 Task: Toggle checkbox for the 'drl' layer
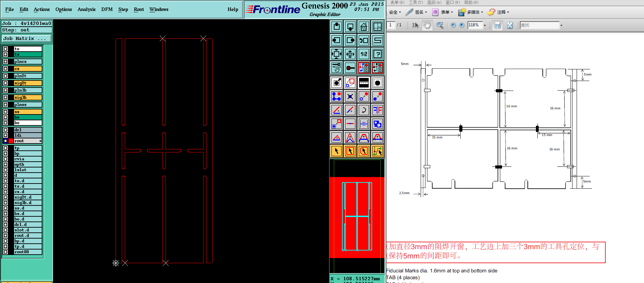5,130
